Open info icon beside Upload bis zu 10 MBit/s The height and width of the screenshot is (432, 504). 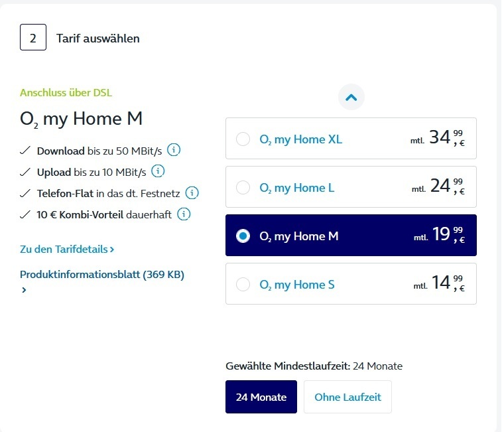pyautogui.click(x=158, y=171)
